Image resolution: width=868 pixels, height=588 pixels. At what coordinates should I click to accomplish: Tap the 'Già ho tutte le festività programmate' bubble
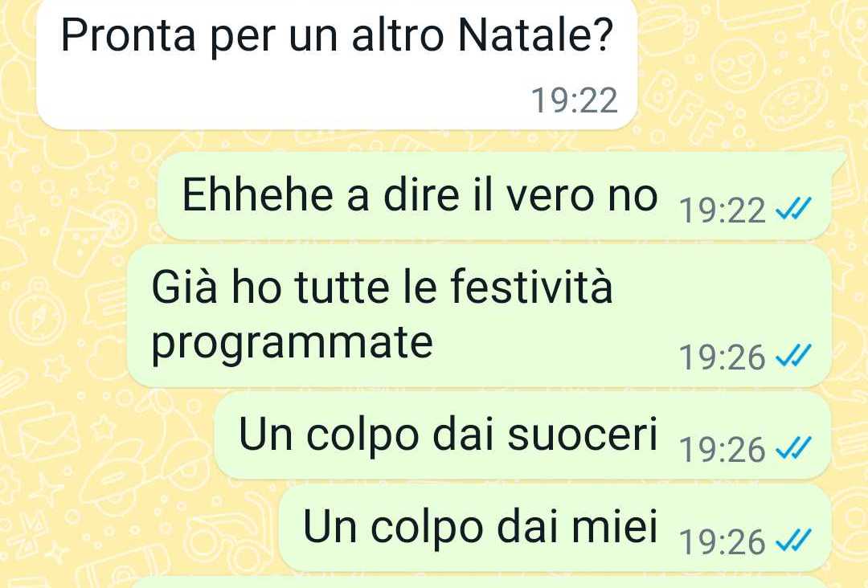[479, 316]
